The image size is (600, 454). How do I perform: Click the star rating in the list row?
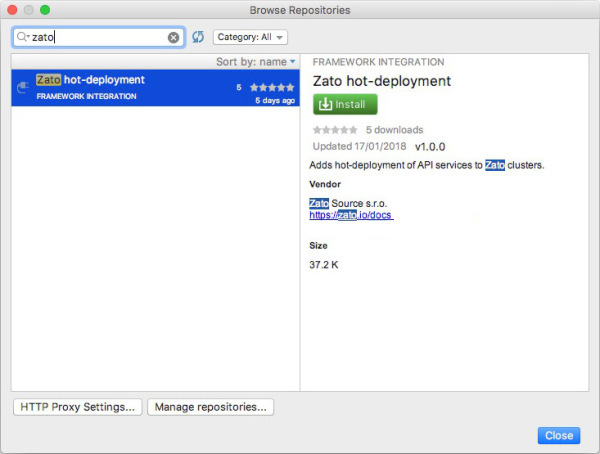tap(272, 87)
